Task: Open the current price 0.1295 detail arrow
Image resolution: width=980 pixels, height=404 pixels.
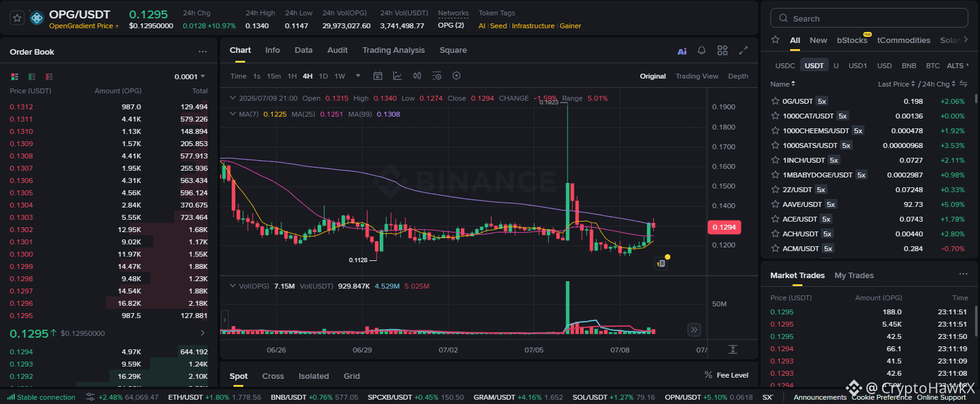Action: pyautogui.click(x=203, y=333)
